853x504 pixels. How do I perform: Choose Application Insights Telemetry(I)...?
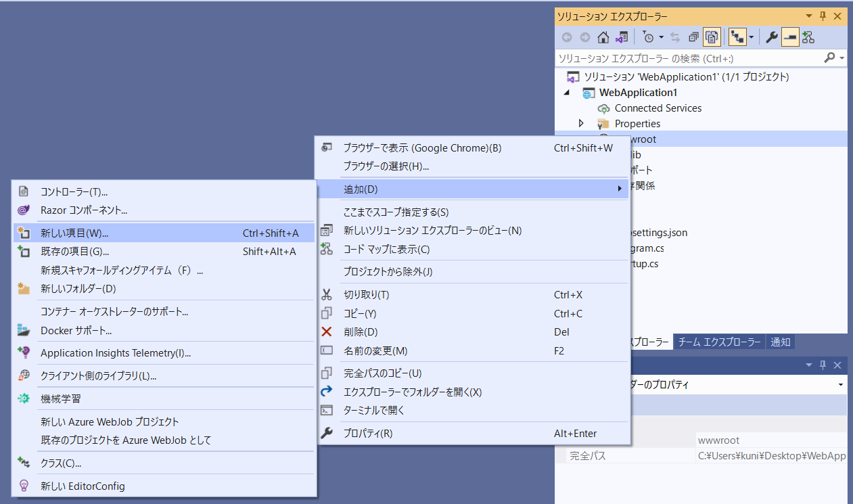pyautogui.click(x=164, y=353)
